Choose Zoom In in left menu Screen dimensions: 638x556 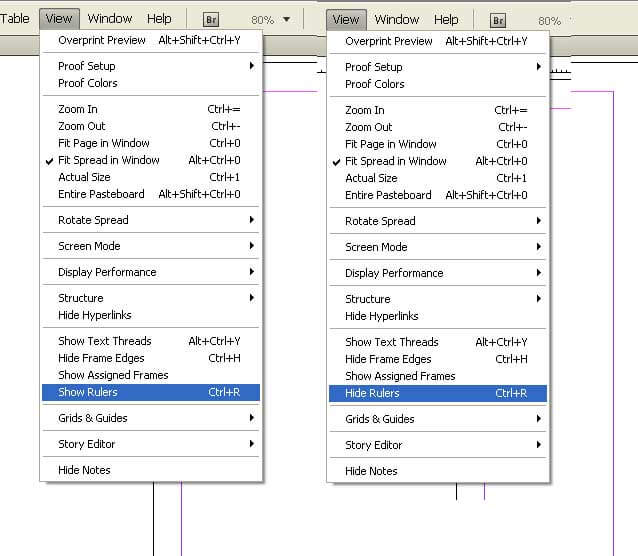point(151,109)
